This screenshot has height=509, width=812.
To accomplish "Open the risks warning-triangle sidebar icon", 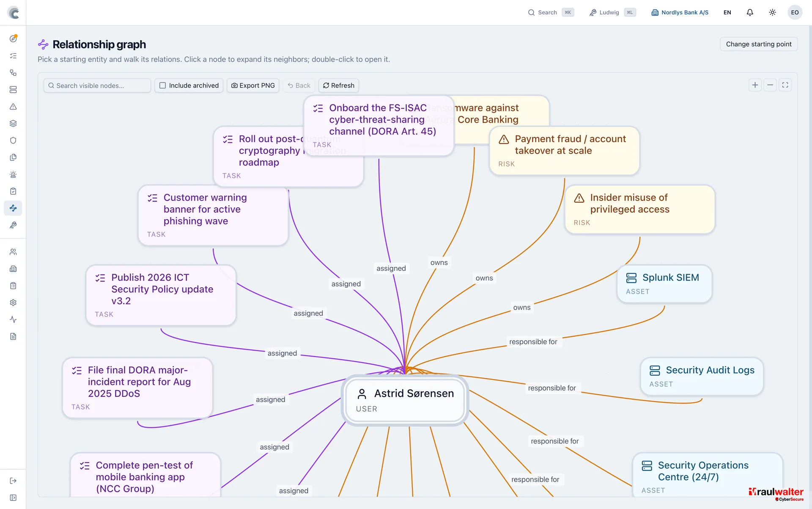I will pyautogui.click(x=13, y=107).
